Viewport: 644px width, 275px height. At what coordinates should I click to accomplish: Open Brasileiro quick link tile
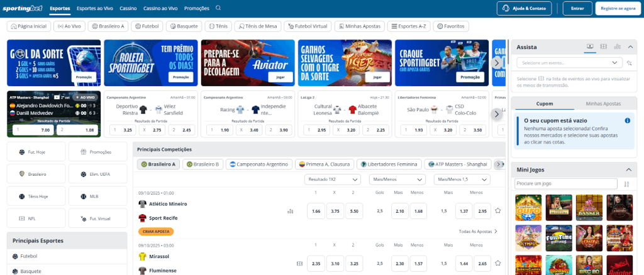36,174
